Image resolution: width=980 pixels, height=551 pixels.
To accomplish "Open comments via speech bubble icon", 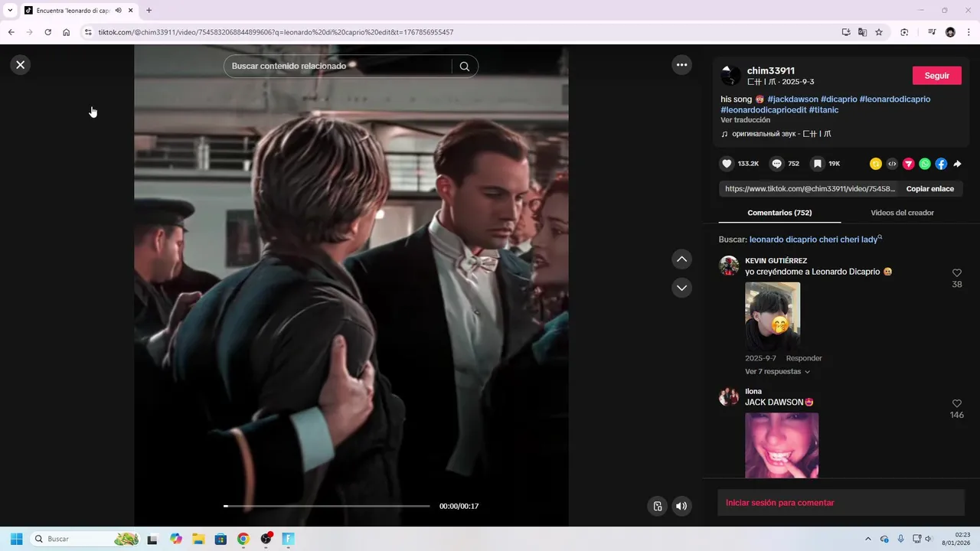I will tap(777, 164).
